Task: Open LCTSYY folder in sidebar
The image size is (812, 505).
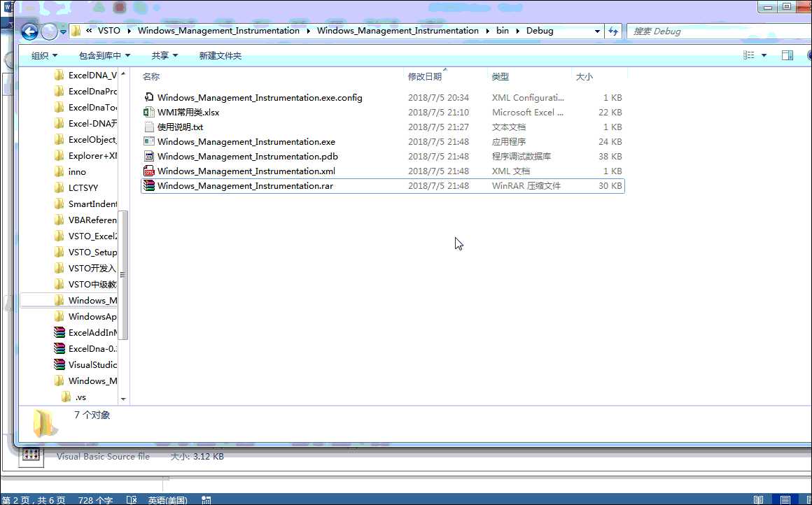Action: (76, 188)
